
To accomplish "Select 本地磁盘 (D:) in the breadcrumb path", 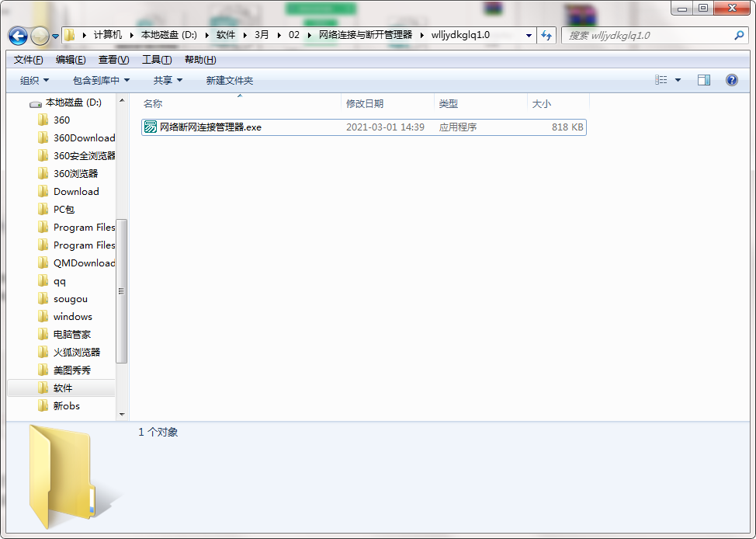I will click(x=168, y=35).
